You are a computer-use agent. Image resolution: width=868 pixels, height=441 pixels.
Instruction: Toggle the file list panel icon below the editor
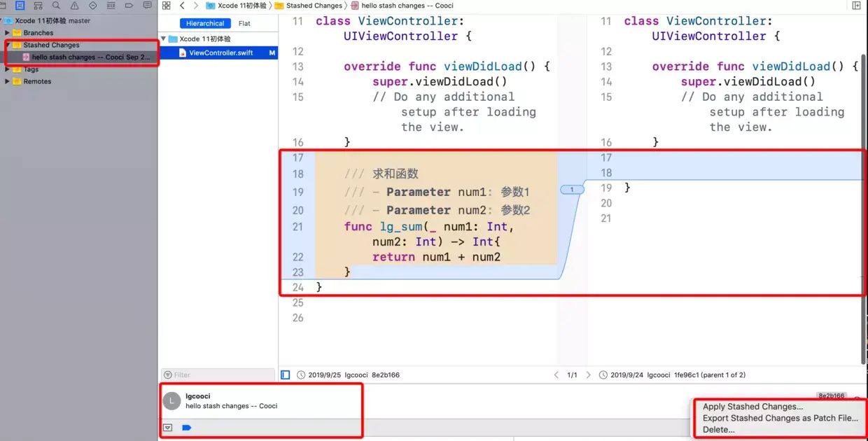click(285, 375)
